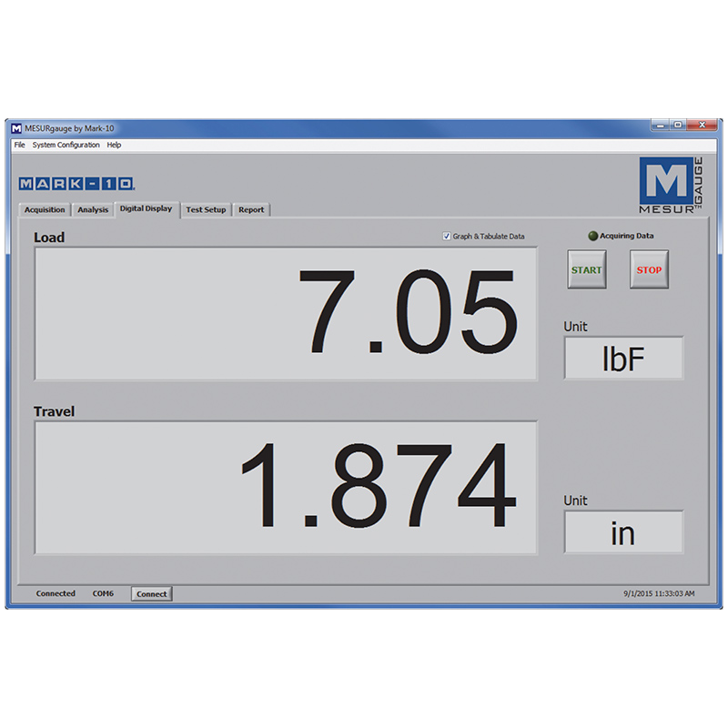Click the Travel heading label
The image size is (728, 728).
coord(54,411)
